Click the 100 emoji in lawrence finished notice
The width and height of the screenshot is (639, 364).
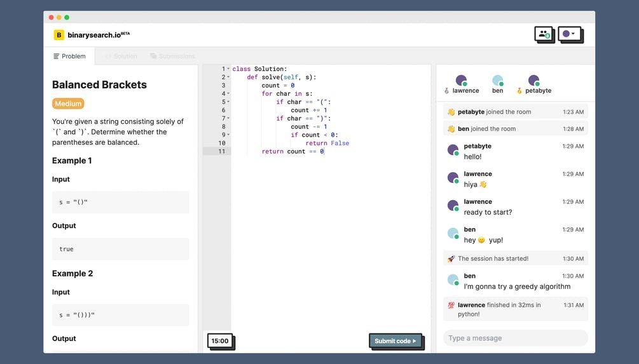[451, 305]
